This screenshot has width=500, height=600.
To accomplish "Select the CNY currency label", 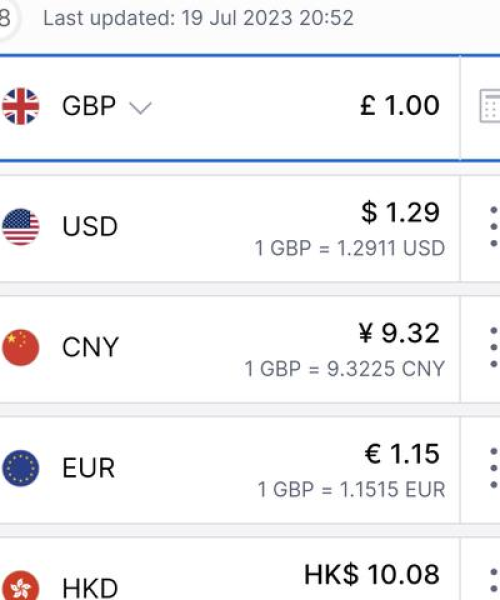I will (91, 347).
